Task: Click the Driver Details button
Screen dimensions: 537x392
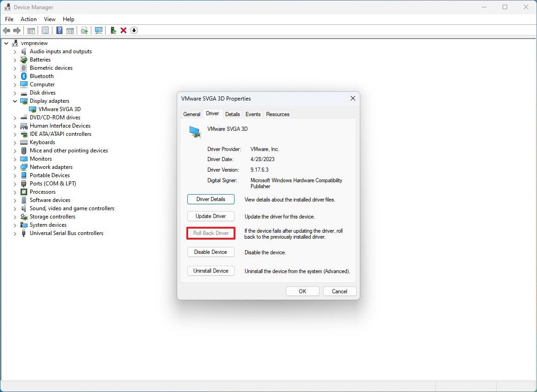Action: (211, 199)
